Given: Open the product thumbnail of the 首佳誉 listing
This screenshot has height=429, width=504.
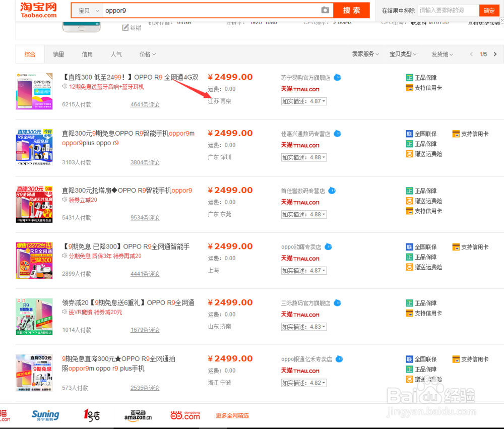Looking at the screenshot, I should (x=34, y=204).
